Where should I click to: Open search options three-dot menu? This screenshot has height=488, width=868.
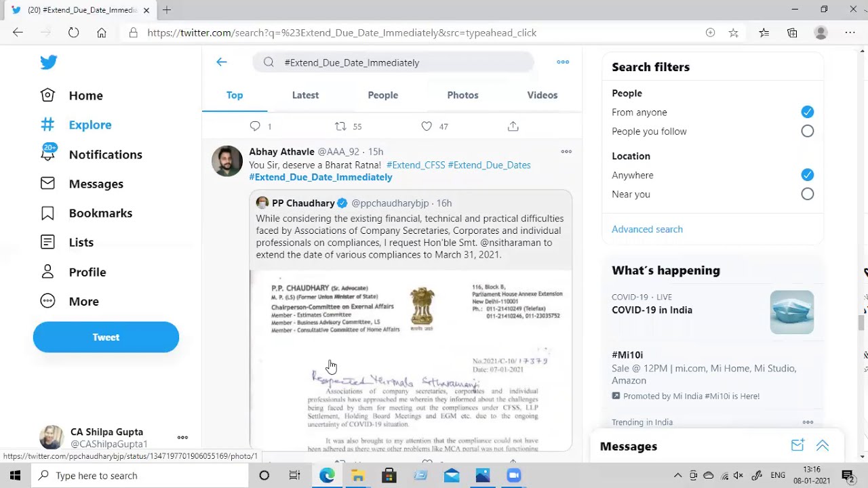(x=563, y=62)
